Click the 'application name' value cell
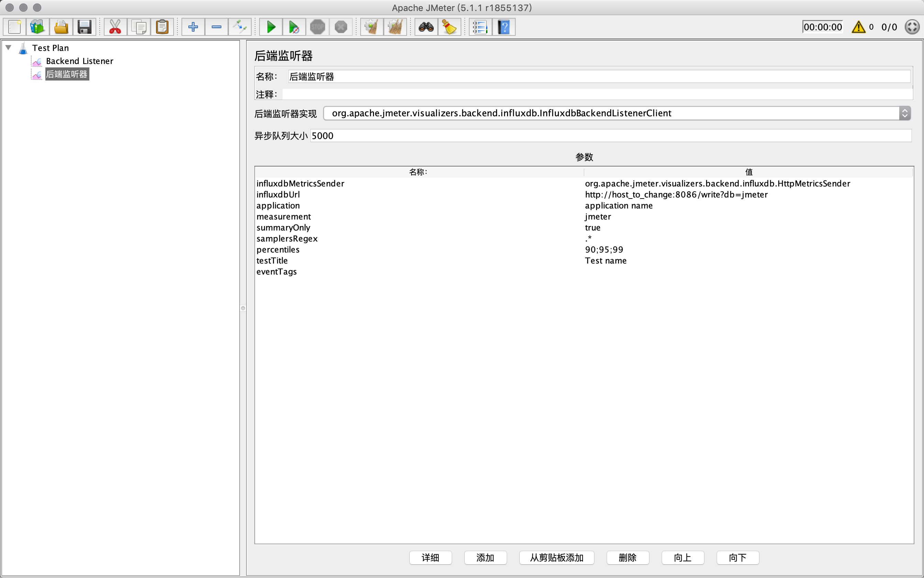Screen dimensions: 924x578 coord(748,206)
